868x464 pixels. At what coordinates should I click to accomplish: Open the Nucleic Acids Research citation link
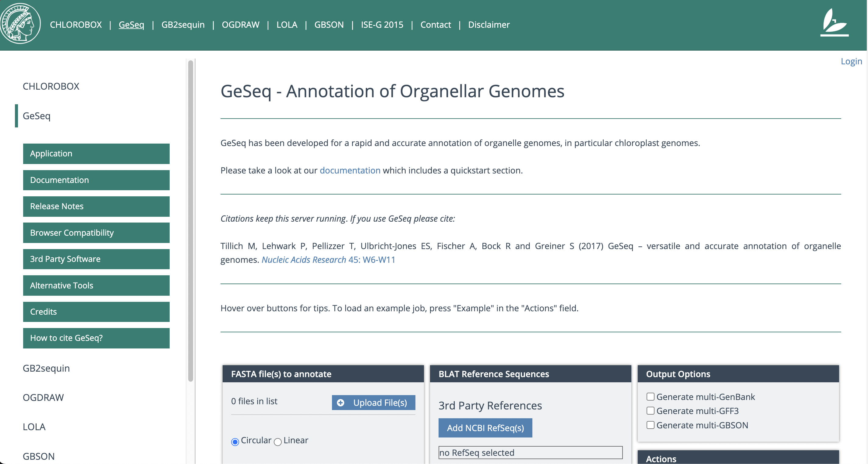coord(328,260)
